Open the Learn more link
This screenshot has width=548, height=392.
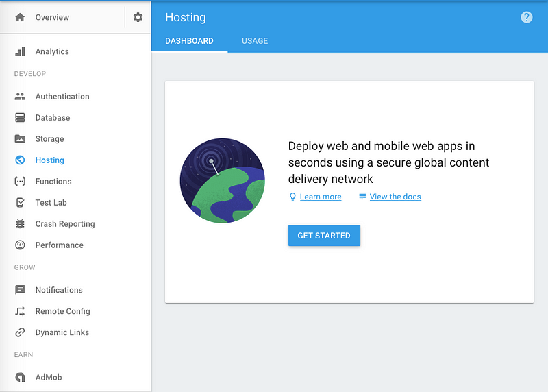pos(321,197)
